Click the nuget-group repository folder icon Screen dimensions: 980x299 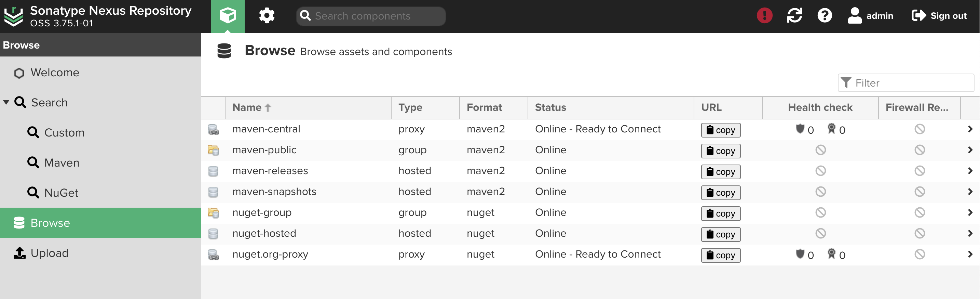click(213, 213)
